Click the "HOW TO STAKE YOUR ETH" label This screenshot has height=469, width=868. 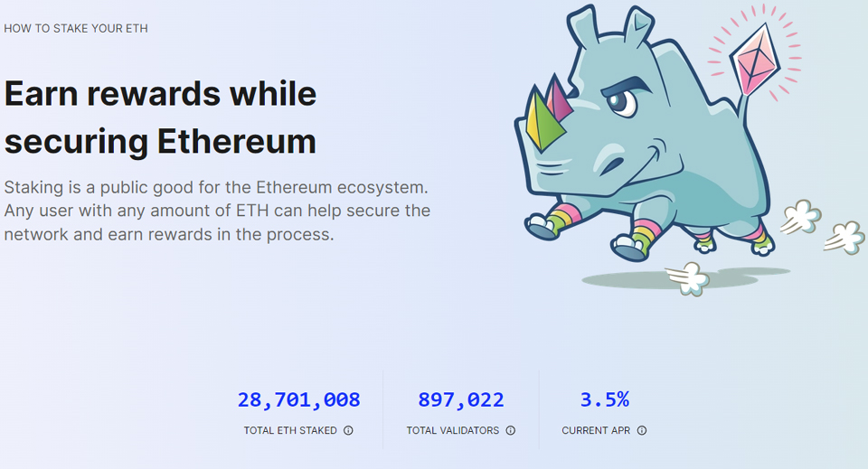[x=76, y=28]
